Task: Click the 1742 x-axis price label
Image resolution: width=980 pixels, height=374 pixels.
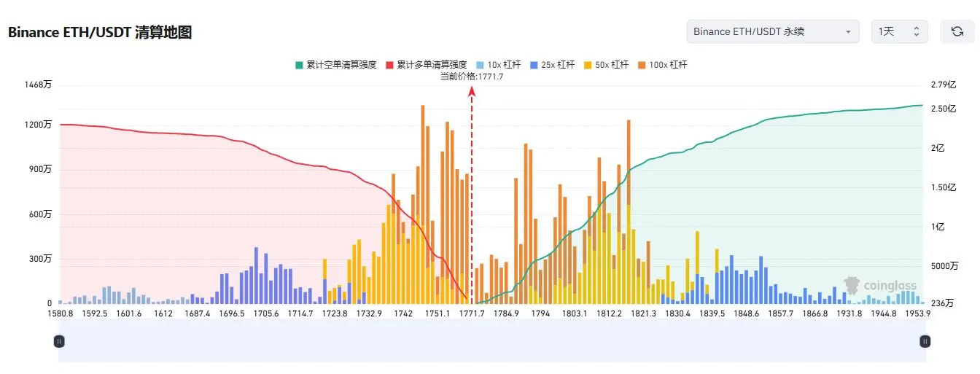Action: [x=402, y=313]
